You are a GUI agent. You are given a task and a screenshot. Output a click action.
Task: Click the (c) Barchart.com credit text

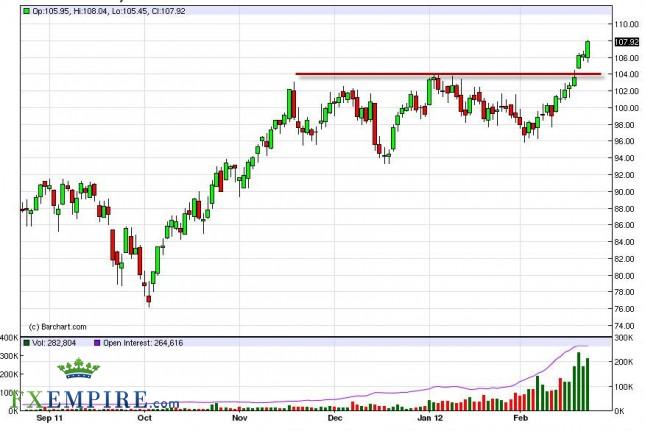tap(58, 327)
